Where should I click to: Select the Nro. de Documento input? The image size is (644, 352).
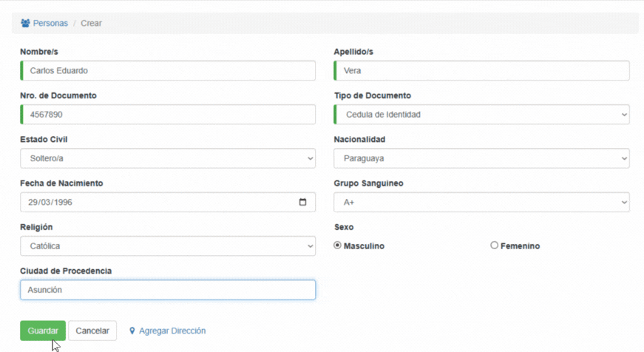(x=168, y=115)
